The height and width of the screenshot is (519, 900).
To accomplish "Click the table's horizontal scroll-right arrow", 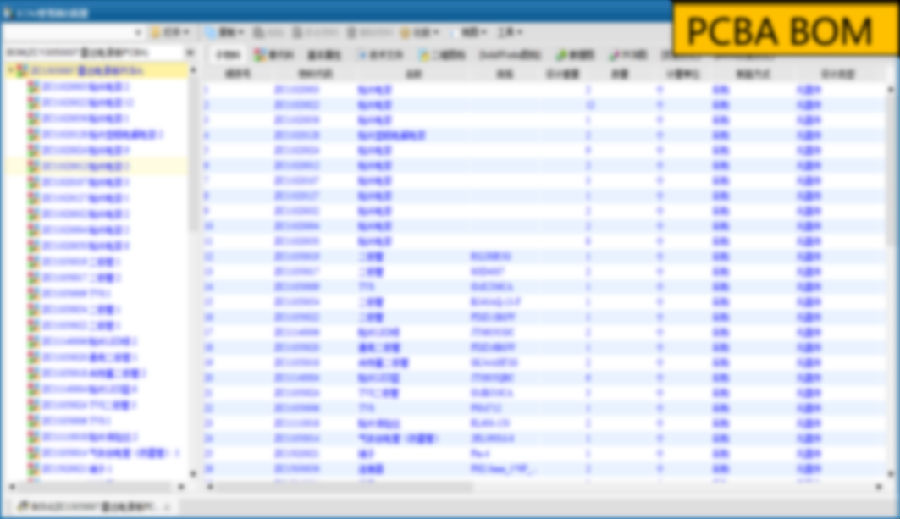I will tap(879, 486).
